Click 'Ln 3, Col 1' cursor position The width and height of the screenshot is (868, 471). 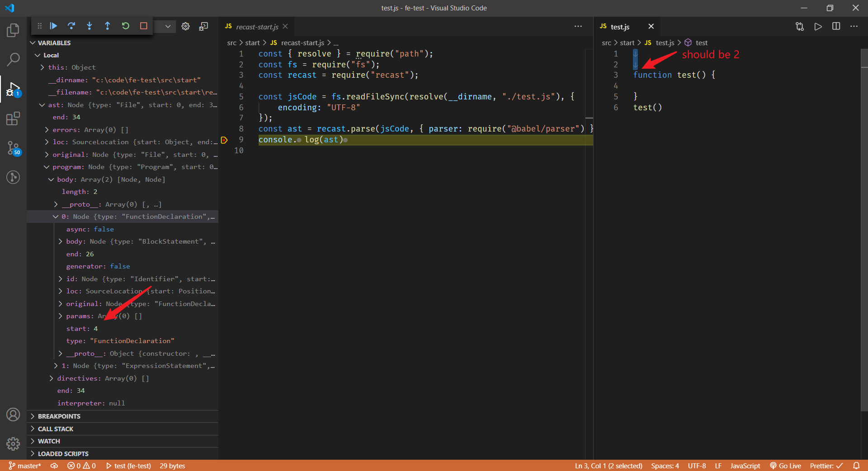[609, 466]
